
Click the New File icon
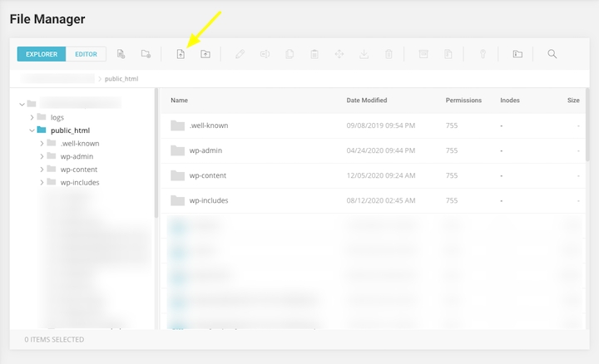click(x=121, y=54)
